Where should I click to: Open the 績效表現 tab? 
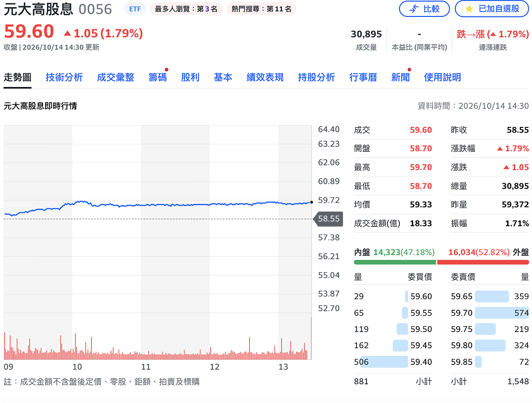pyautogui.click(x=265, y=77)
